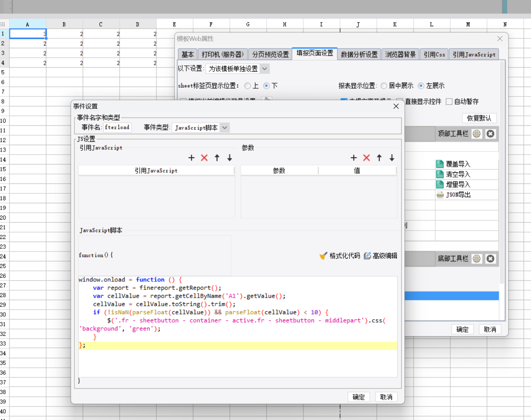Viewport: 531px width, 420px height.
Task: Close the 模板Web属性 dialog
Action: 500,39
